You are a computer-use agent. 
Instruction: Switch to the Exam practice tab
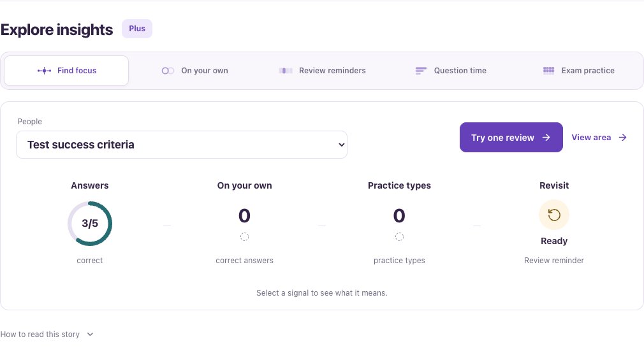pos(579,71)
